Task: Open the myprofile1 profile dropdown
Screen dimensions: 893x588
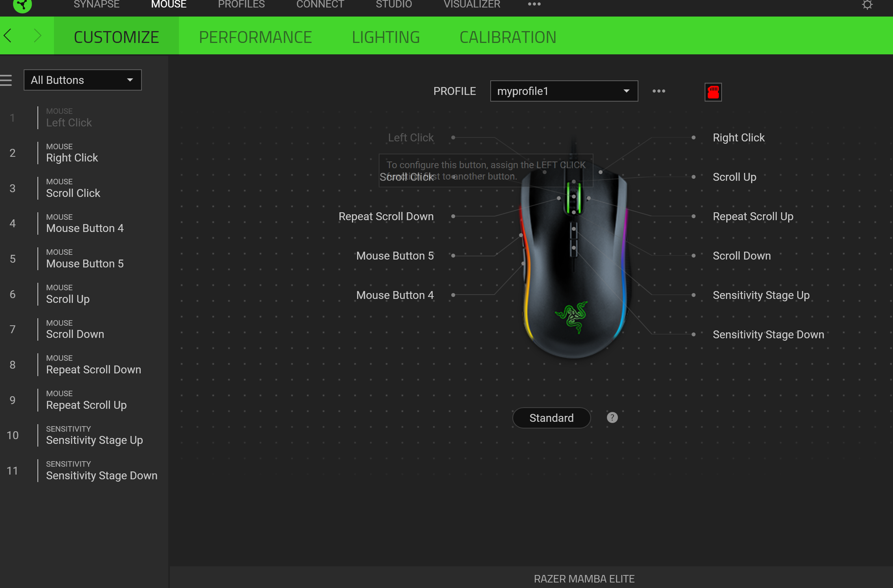Action: pos(564,91)
